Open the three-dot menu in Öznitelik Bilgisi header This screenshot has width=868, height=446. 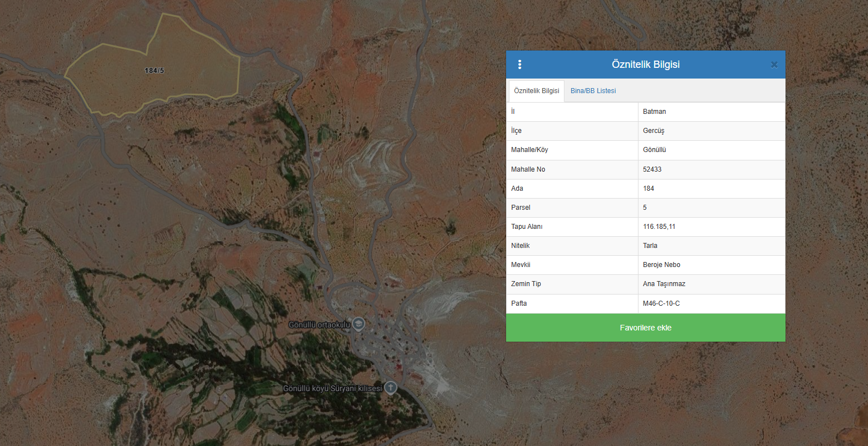point(520,65)
